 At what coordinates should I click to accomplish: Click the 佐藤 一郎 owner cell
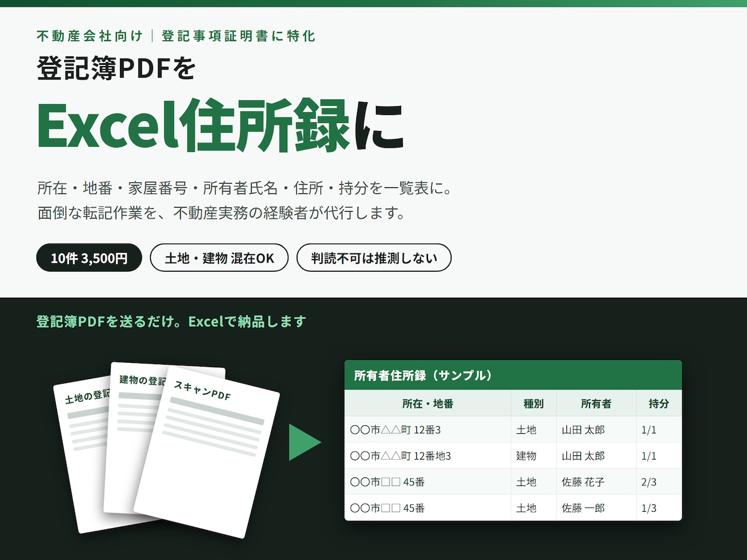pos(596,508)
